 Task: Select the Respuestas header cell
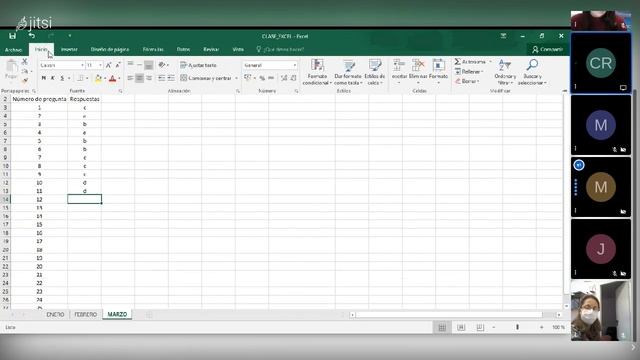point(84,99)
